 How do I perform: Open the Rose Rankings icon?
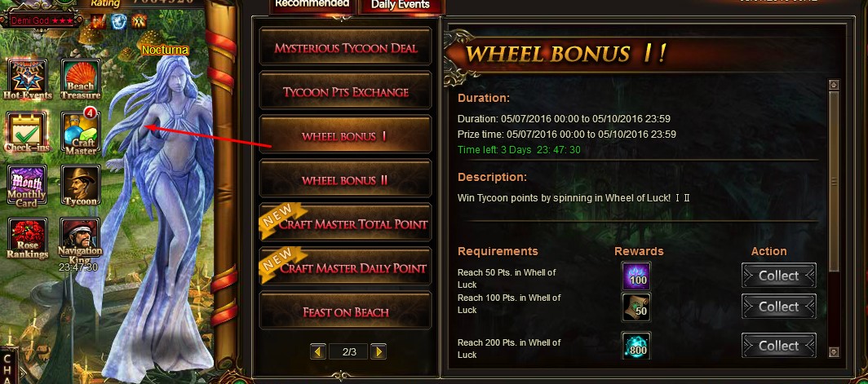pos(27,239)
